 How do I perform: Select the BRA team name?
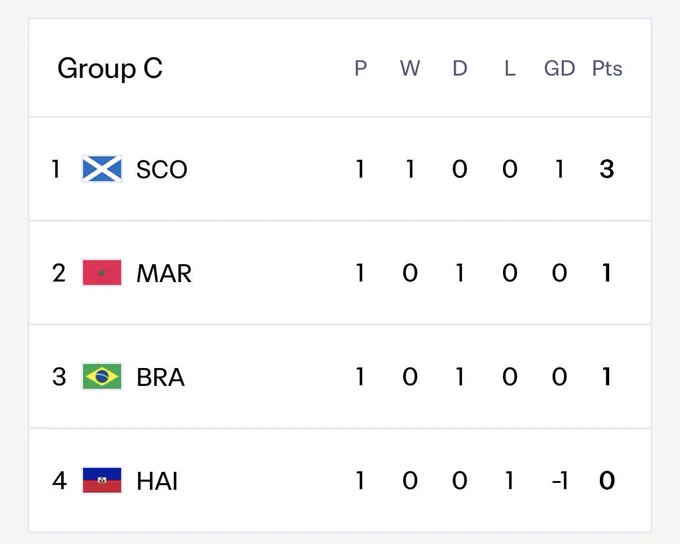click(160, 377)
